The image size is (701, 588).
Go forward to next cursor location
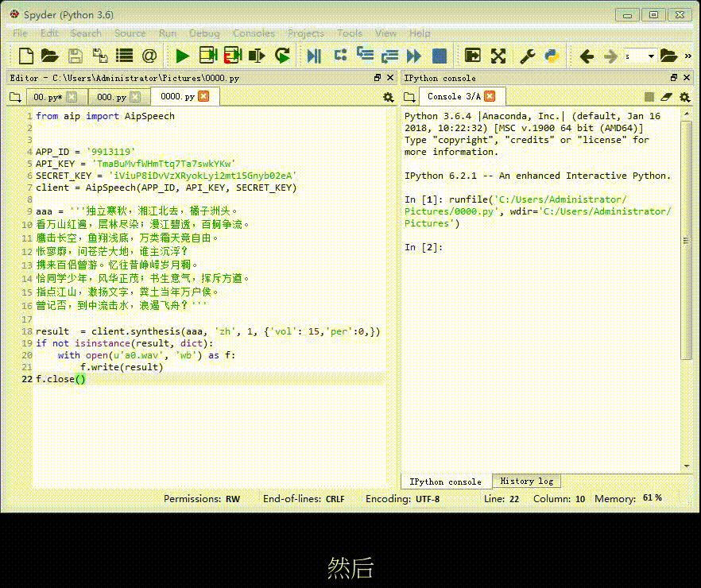[x=610, y=56]
